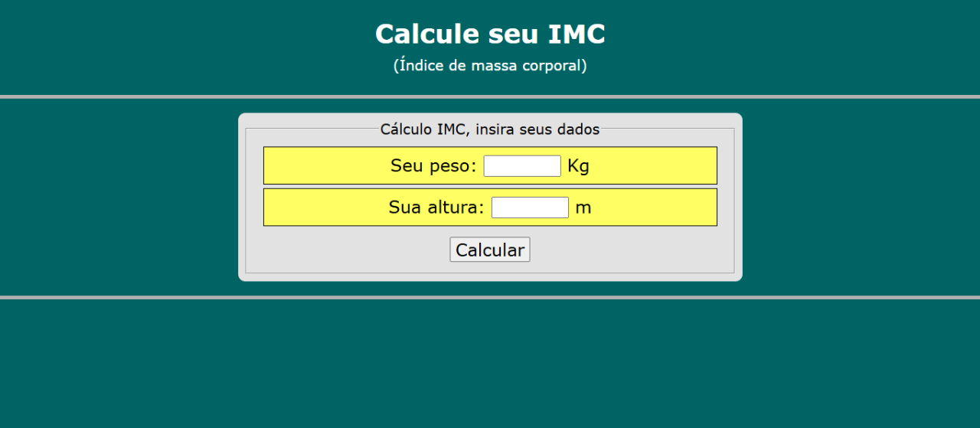Screen dimensions: 980x428
Task: Click green background right of the form panel
Action: tap(857, 198)
